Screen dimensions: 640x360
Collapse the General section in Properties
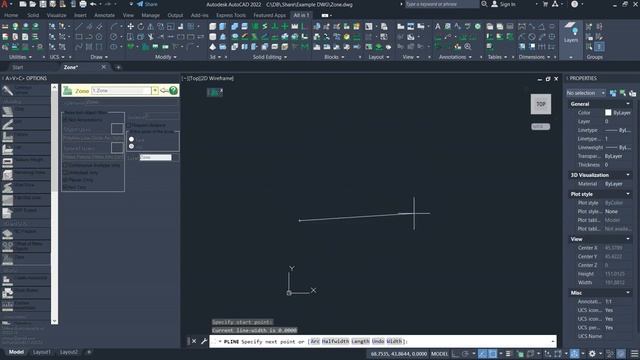tap(628, 104)
